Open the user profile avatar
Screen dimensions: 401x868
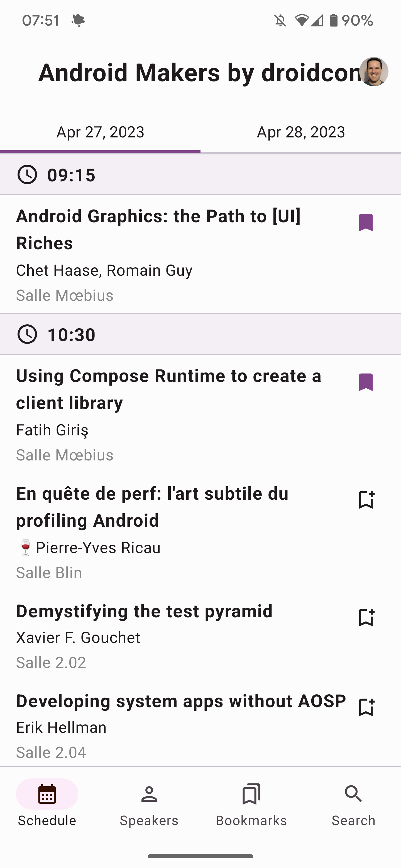(x=374, y=71)
